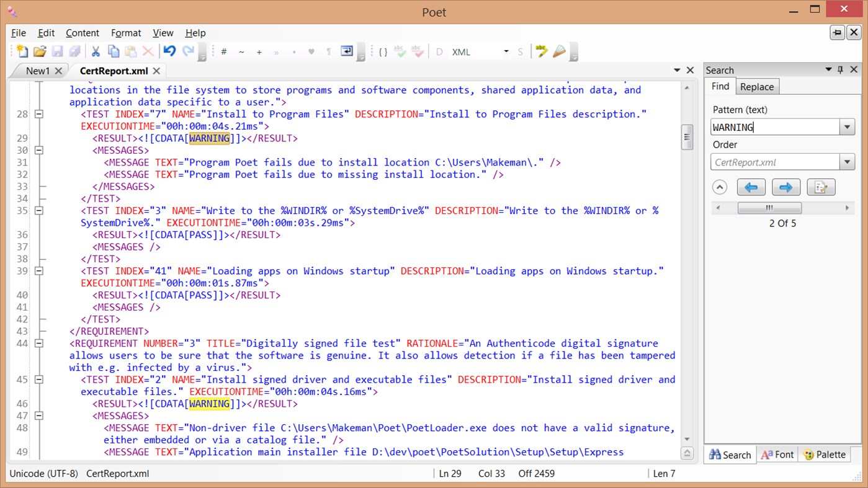Collapse the TEST element at line 35

pyautogui.click(x=38, y=210)
